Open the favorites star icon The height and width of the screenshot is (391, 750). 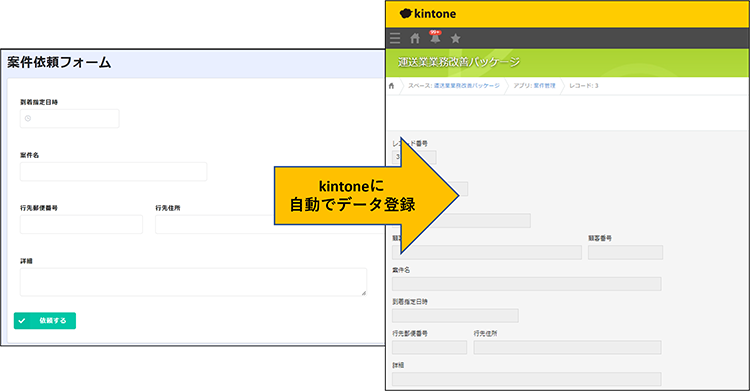(x=455, y=38)
